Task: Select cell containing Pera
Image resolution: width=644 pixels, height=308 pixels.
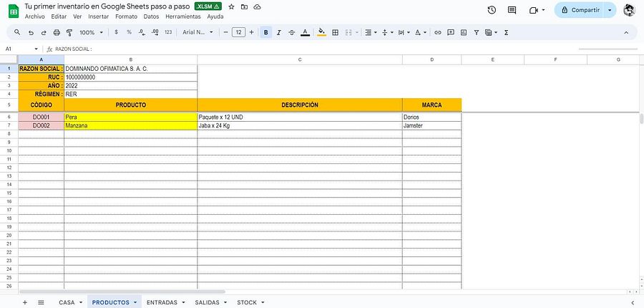Action: coord(131,117)
